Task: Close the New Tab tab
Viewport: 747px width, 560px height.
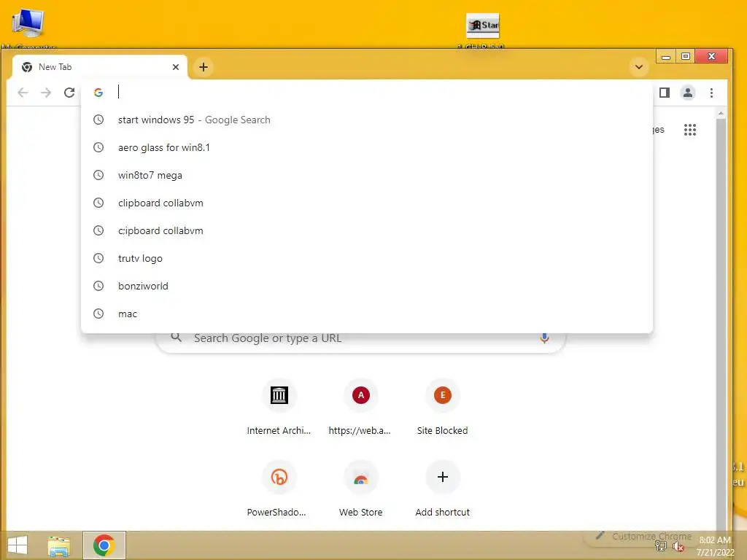Action: [176, 67]
